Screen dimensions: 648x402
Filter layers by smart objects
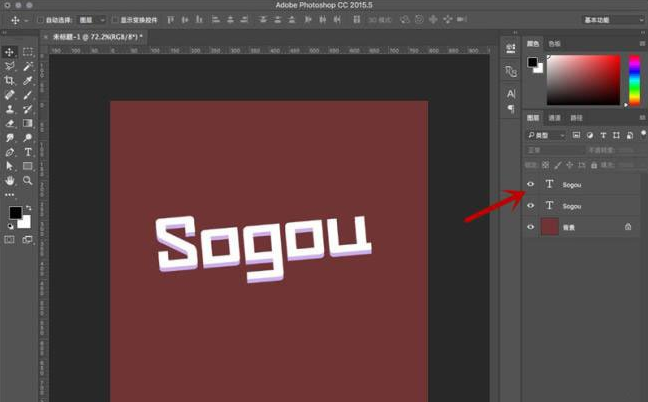coord(630,135)
